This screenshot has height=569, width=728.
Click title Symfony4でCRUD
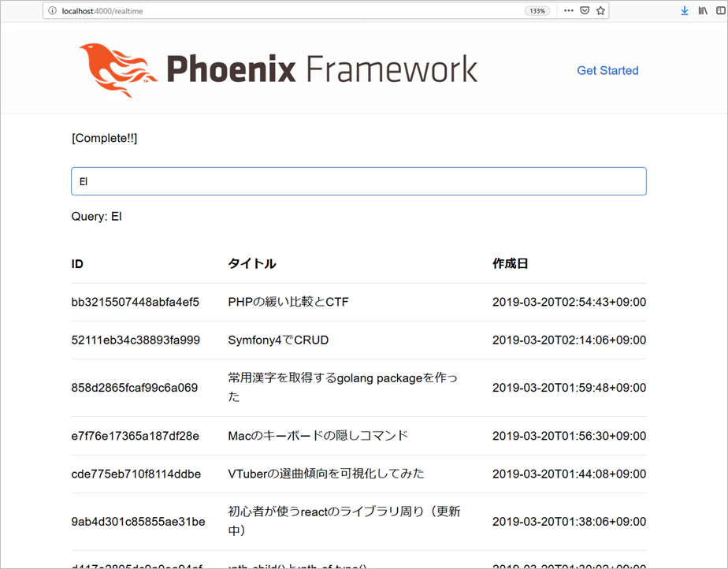(278, 340)
